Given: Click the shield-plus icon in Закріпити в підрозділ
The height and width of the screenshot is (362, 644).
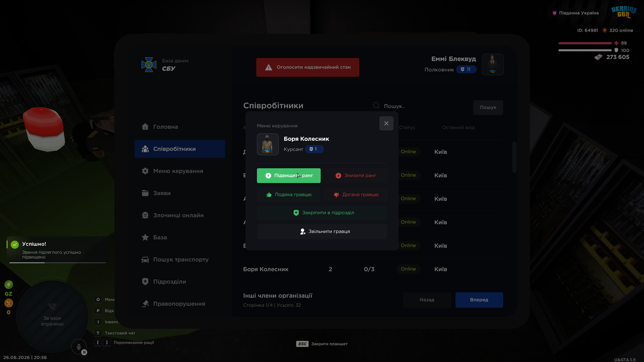Looking at the screenshot, I should [296, 213].
